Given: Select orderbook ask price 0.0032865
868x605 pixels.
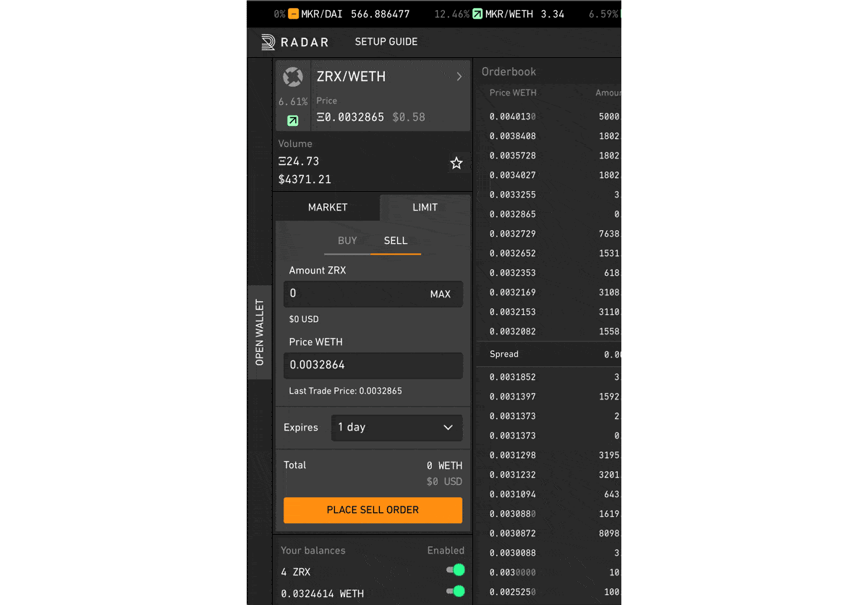Looking at the screenshot, I should [513, 214].
